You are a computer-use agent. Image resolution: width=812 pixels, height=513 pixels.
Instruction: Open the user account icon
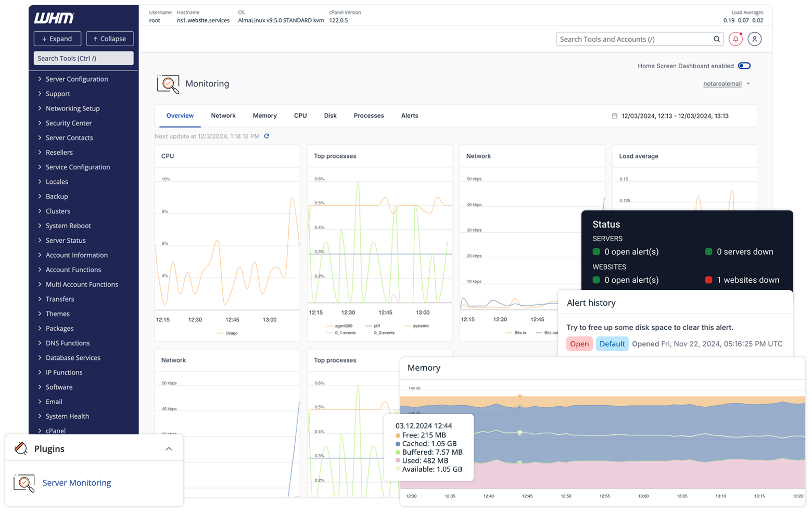[x=755, y=39]
